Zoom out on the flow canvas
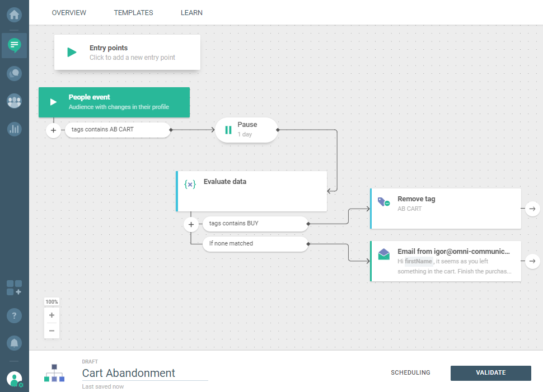Viewport: 543px width, 392px height. coord(52,330)
